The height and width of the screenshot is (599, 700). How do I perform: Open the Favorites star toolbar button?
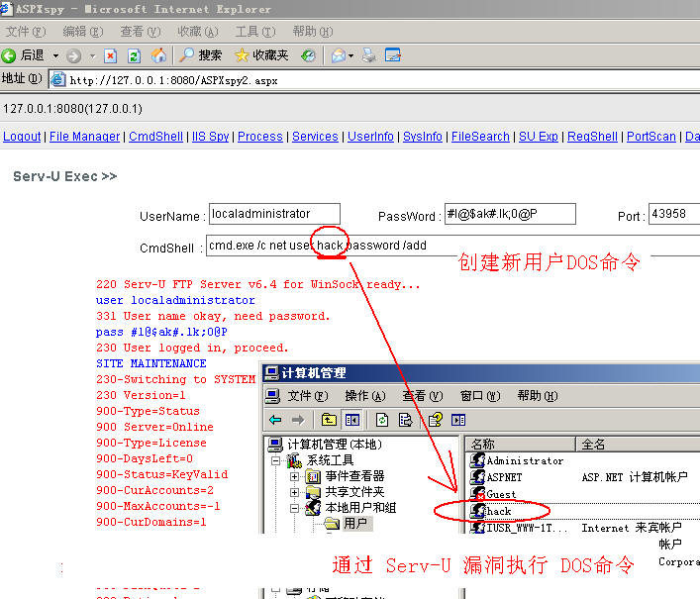[x=261, y=55]
